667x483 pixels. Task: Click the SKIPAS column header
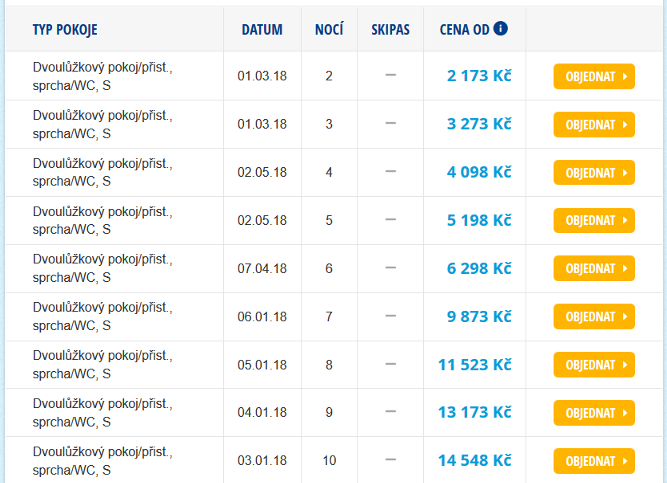point(391,29)
